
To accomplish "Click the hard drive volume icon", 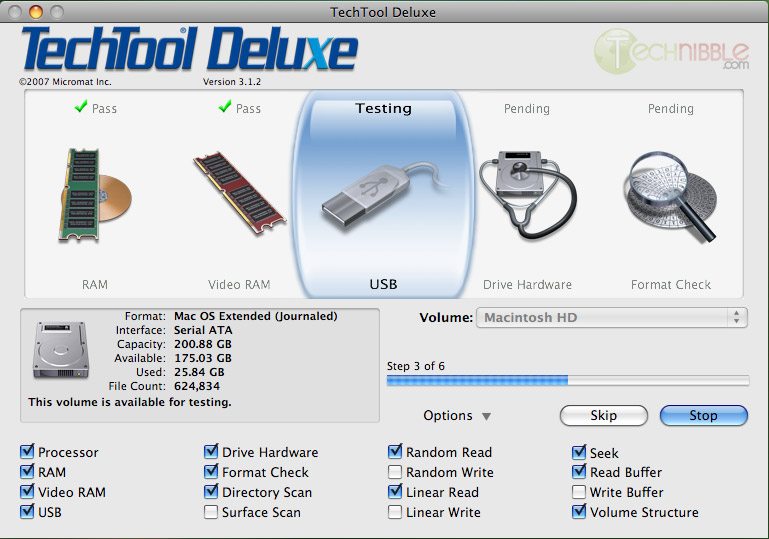I will (x=61, y=350).
